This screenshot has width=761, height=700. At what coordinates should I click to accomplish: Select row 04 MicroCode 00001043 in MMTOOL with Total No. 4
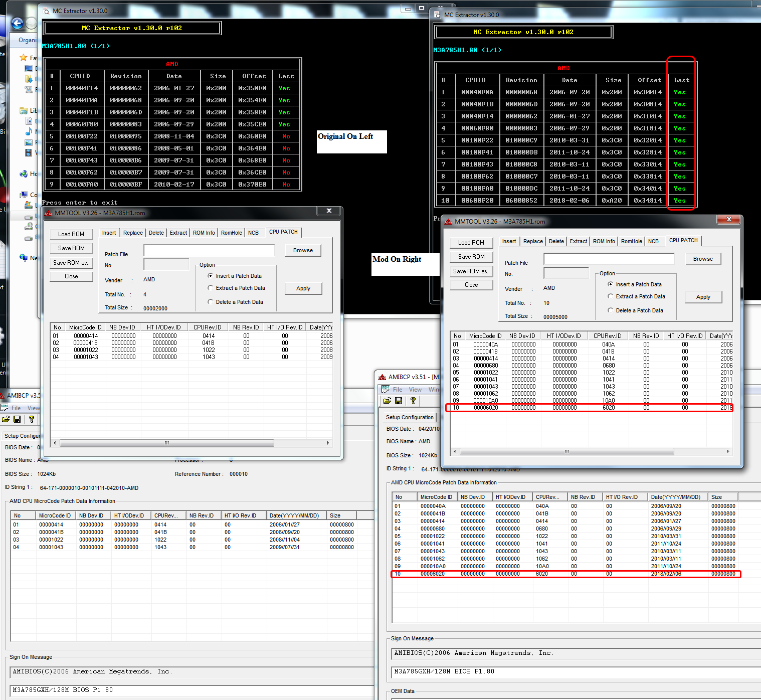click(192, 357)
